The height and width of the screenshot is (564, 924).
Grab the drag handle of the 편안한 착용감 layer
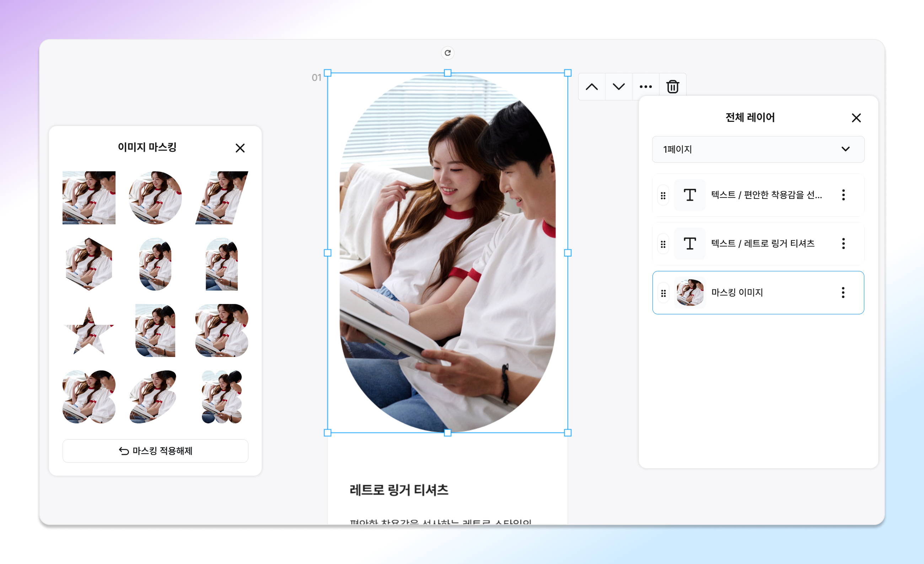(663, 196)
